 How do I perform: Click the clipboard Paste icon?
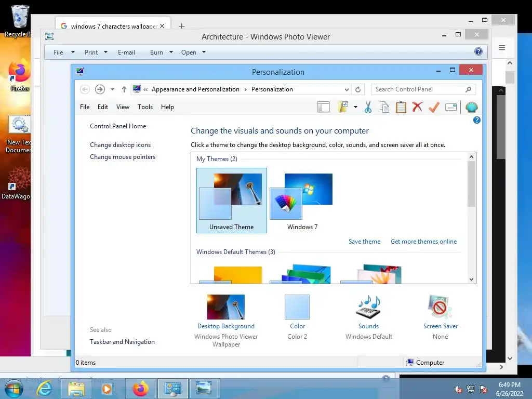click(401, 107)
